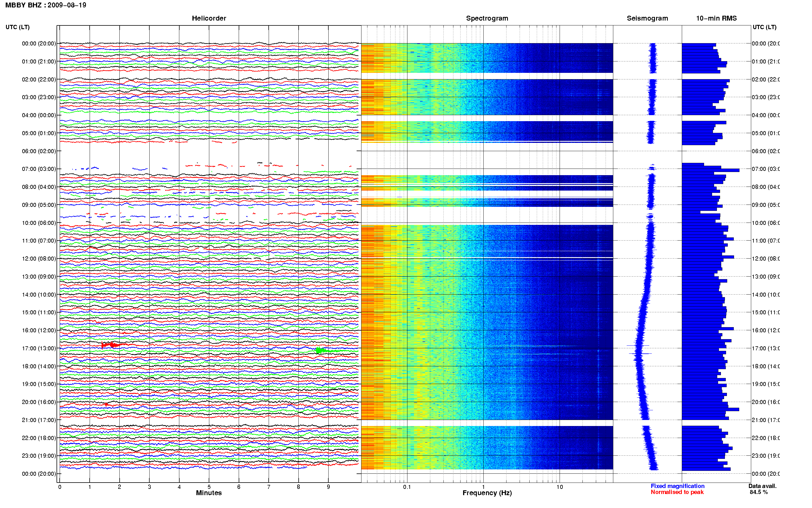Click the left '22:00 (18:00)' time label

tap(39, 438)
